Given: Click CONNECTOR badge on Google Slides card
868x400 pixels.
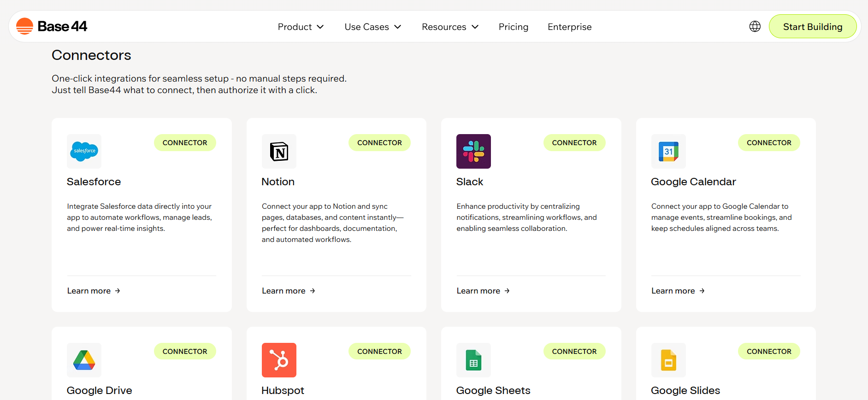Looking at the screenshot, I should tap(769, 352).
